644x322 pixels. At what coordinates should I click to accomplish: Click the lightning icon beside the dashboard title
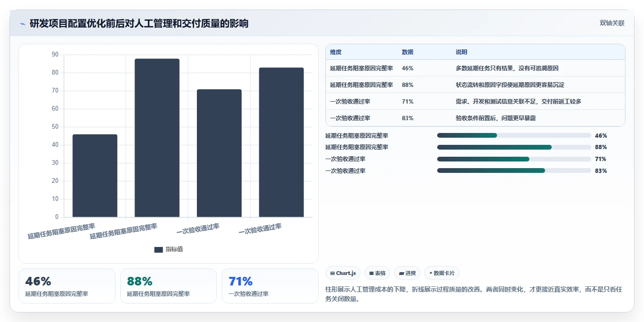tap(22, 24)
